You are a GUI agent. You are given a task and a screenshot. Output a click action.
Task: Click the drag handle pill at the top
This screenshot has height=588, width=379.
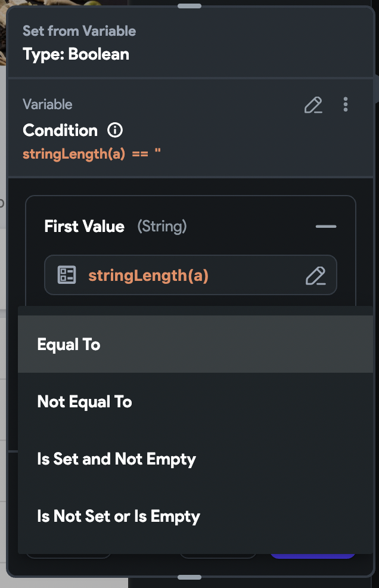[189, 6]
